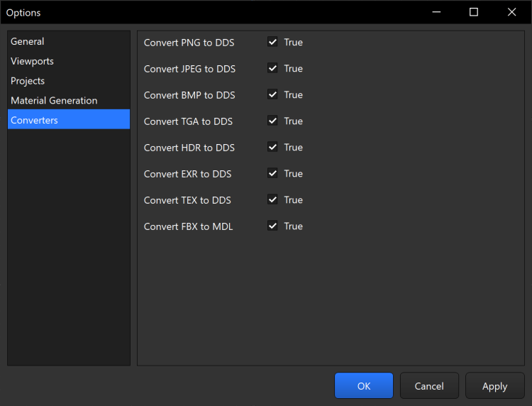Uncheck Convert PNG to DDS checkbox
This screenshot has height=406, width=532.
coord(272,43)
